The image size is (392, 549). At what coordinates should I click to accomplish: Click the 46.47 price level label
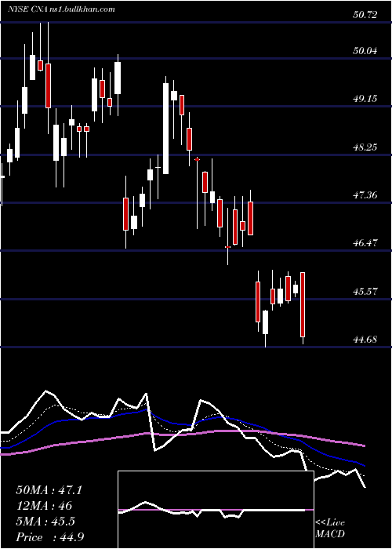tap(365, 243)
